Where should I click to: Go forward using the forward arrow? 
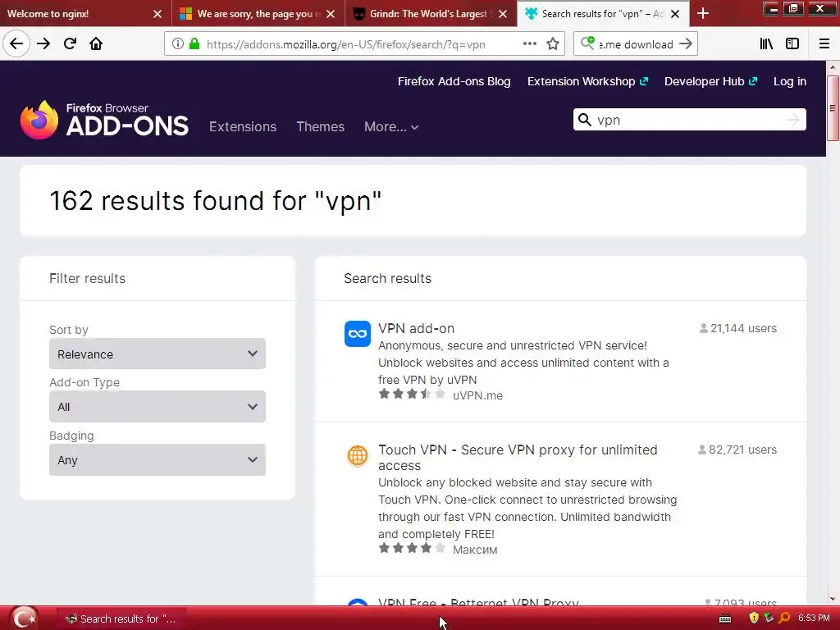pos(43,43)
